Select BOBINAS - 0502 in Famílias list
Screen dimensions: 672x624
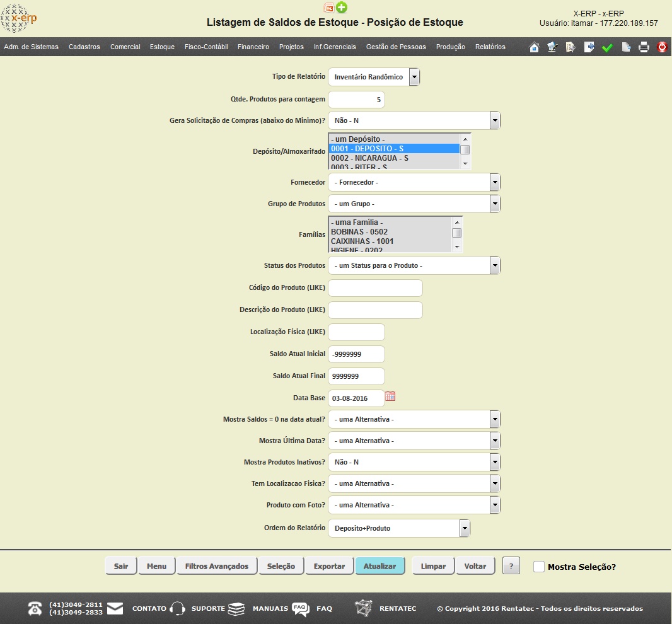tap(390, 232)
